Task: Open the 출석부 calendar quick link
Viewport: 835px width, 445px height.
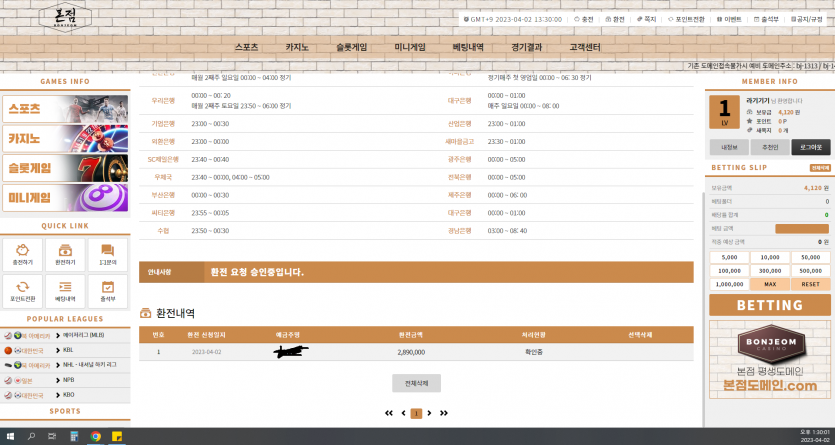Action: (x=108, y=291)
